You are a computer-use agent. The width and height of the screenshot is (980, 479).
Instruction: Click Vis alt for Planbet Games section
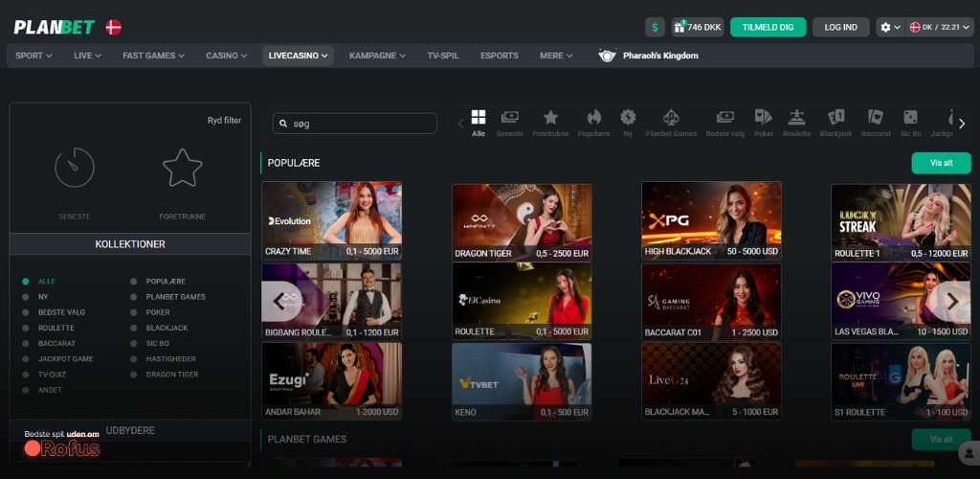942,439
